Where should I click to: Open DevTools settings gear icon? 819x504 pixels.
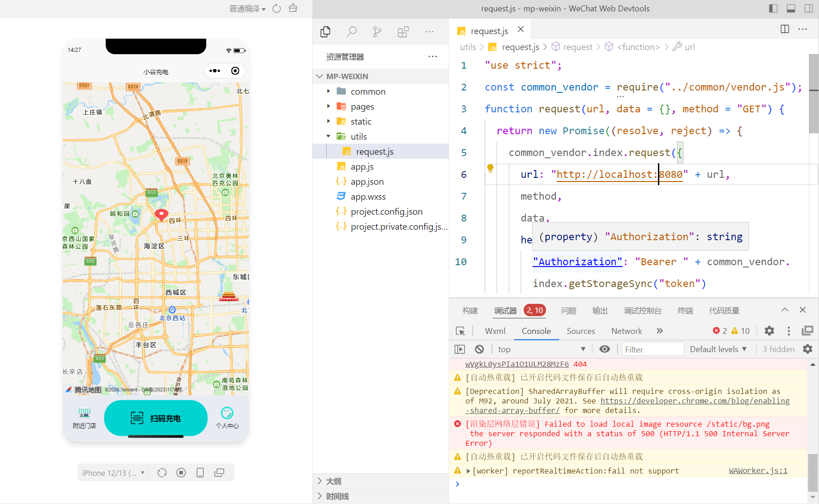769,331
